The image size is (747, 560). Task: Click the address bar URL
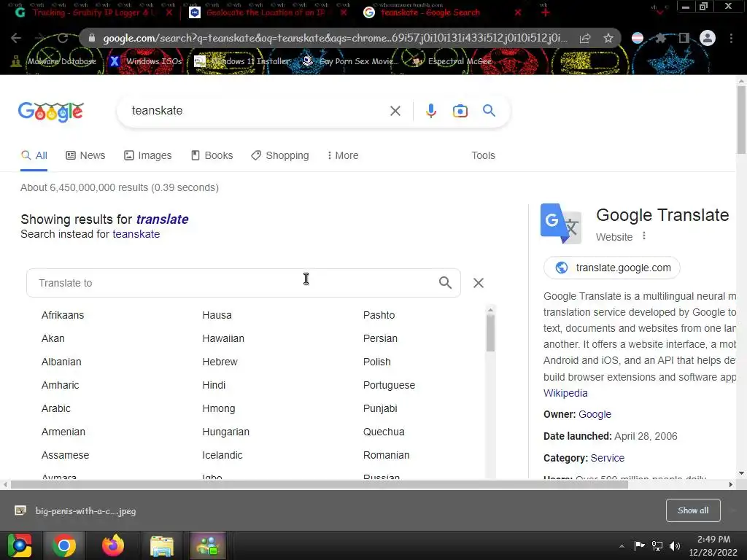pyautogui.click(x=334, y=38)
